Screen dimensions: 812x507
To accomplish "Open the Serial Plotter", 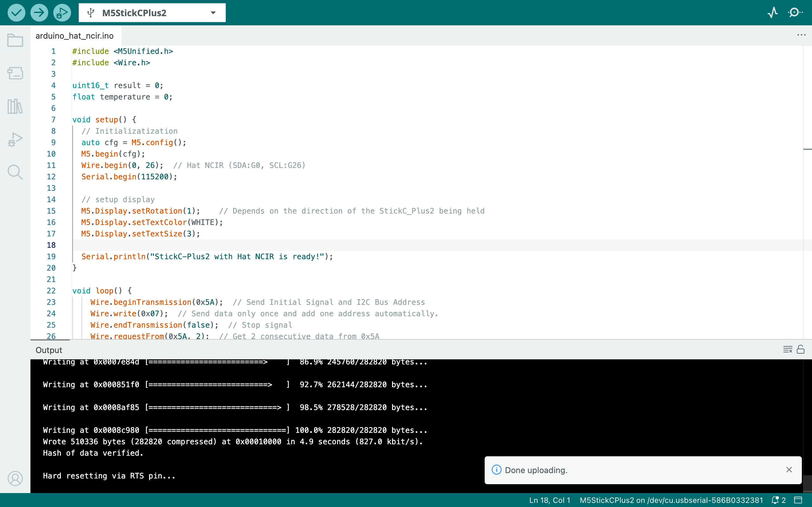I will [x=773, y=13].
